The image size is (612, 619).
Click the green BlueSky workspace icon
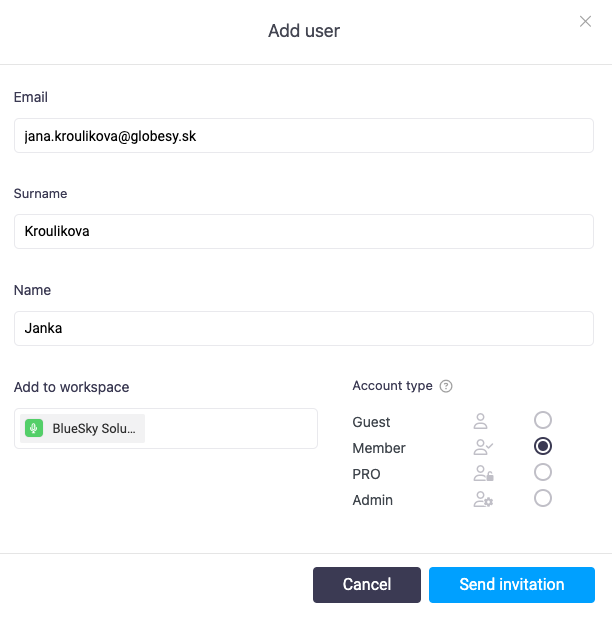(x=34, y=429)
